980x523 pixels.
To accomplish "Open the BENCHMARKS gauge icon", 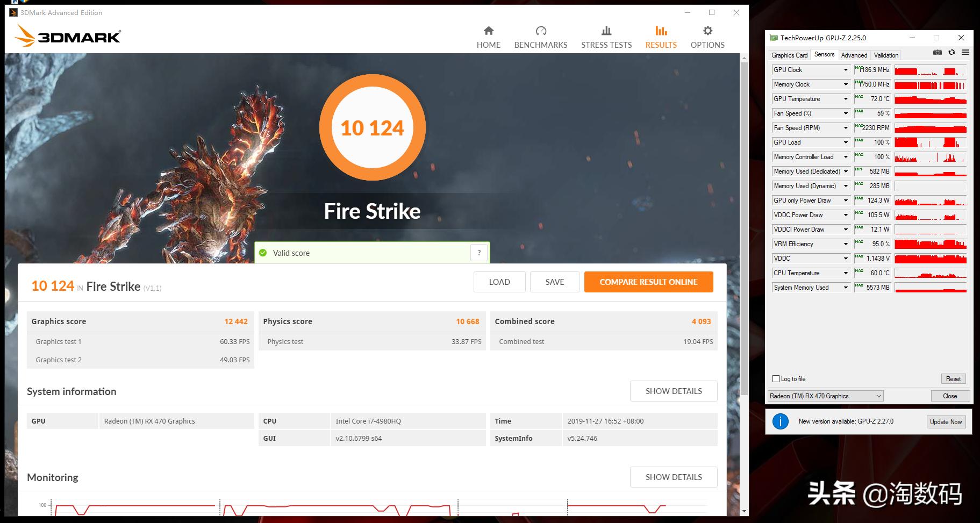I will tap(541, 31).
